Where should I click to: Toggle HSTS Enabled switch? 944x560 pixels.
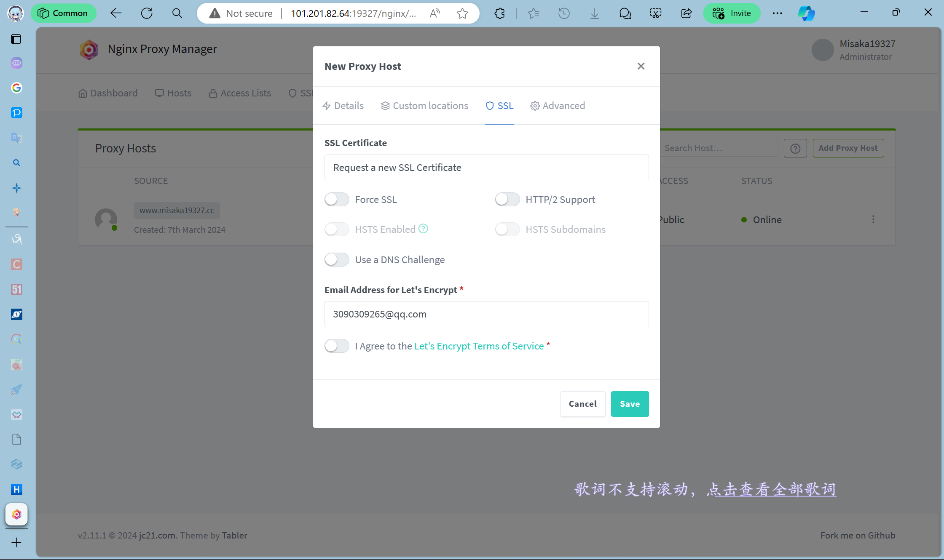[x=337, y=229]
